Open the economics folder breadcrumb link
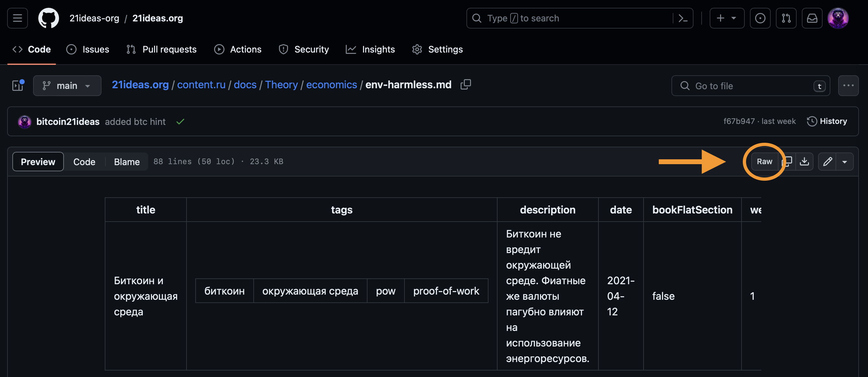Screen dimensions: 868x377 point(331,85)
